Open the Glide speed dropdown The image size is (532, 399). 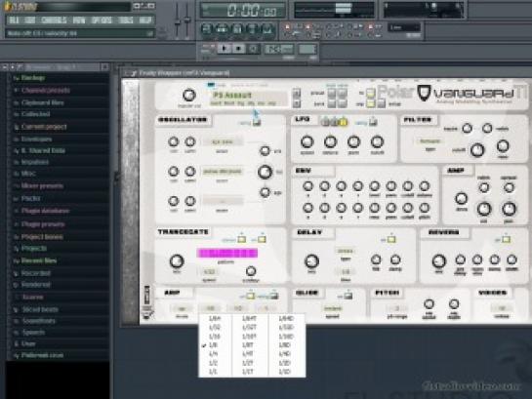pos(333,308)
